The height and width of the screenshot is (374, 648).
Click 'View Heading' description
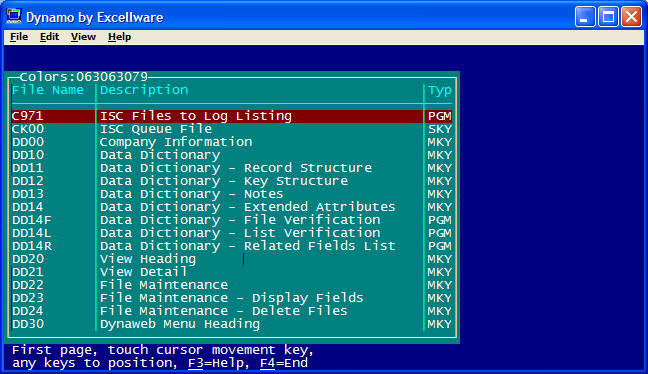point(148,259)
